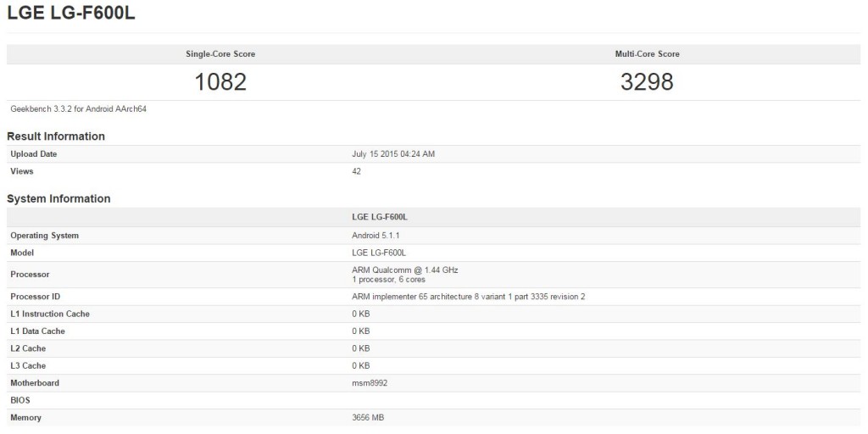Click the date July 15 2015 04:24 AM

tap(393, 154)
